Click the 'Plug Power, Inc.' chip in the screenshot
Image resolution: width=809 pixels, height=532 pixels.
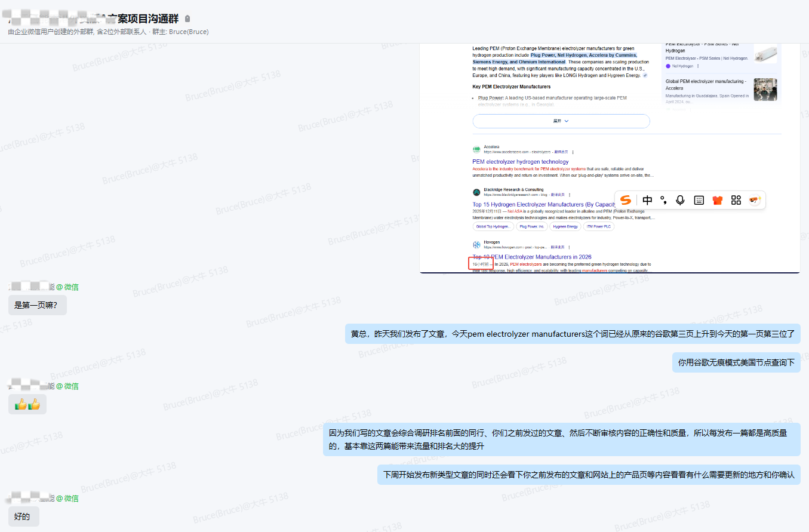pos(531,226)
